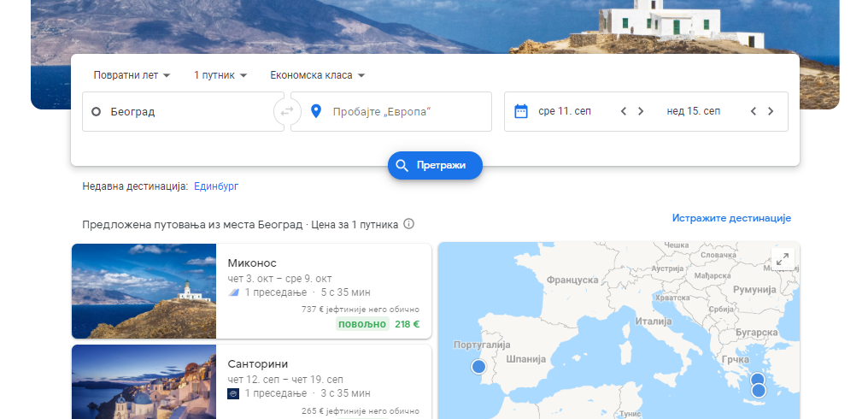Open the 1 путник passengers dropdown
Viewport: 868px width, 419px height.
coord(220,75)
